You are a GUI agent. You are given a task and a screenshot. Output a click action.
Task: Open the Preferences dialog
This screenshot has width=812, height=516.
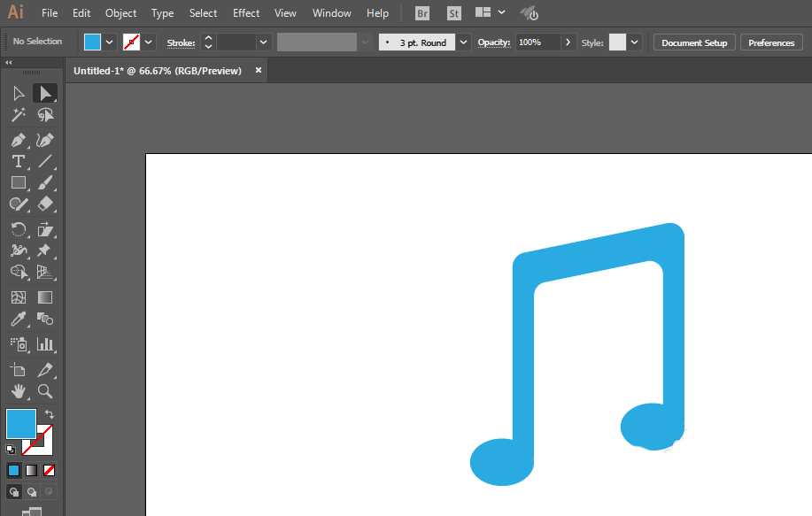coord(770,42)
